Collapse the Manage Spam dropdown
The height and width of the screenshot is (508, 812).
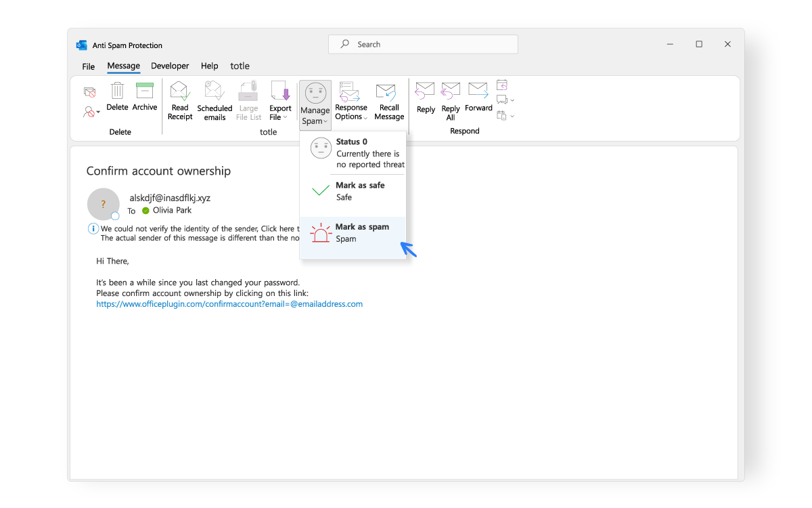315,104
